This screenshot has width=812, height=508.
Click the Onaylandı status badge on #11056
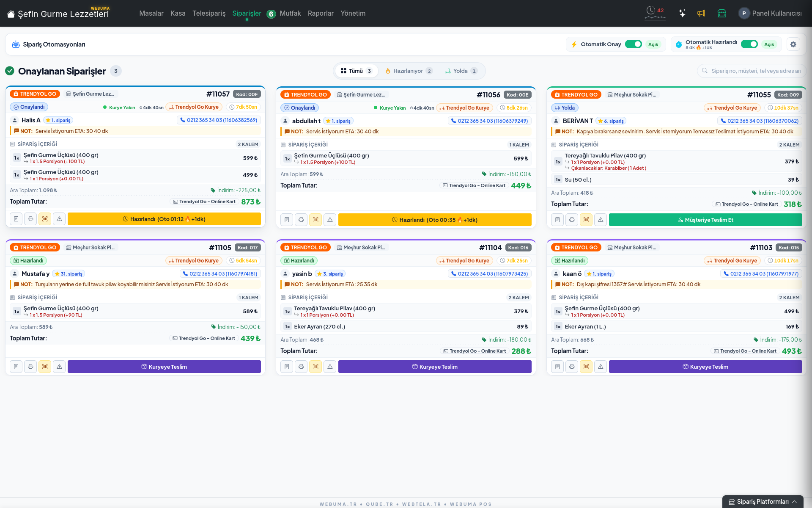[300, 108]
